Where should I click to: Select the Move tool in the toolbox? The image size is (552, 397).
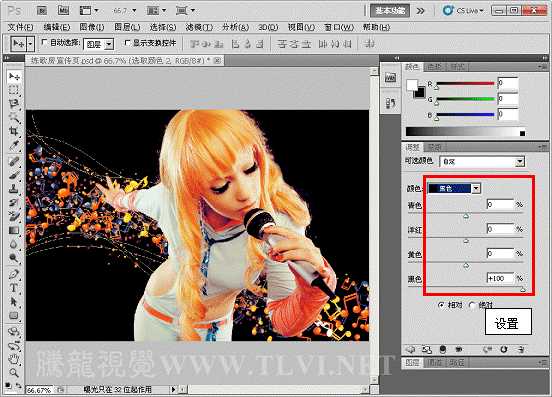tap(14, 76)
